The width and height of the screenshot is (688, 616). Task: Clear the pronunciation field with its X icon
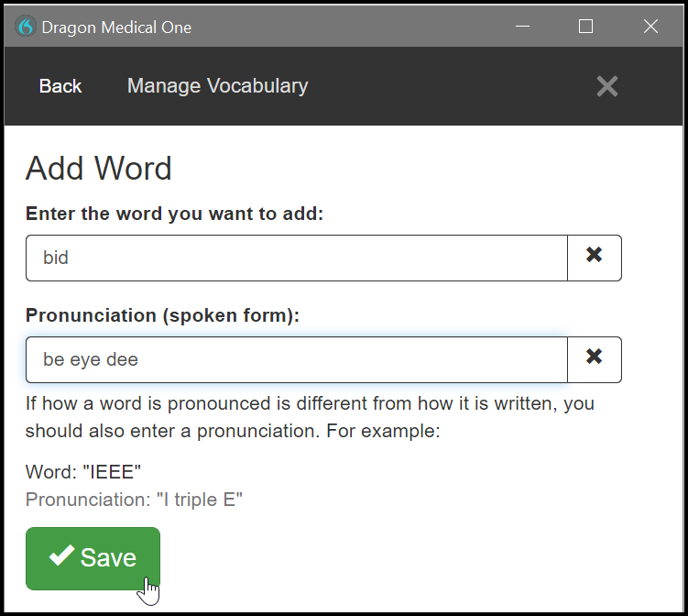[595, 359]
